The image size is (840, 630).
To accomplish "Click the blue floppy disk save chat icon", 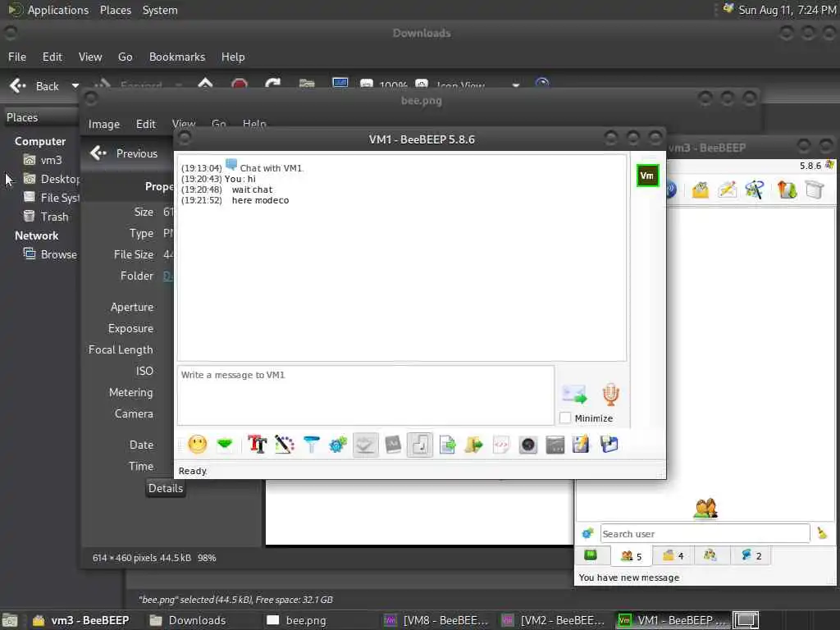I will [609, 444].
